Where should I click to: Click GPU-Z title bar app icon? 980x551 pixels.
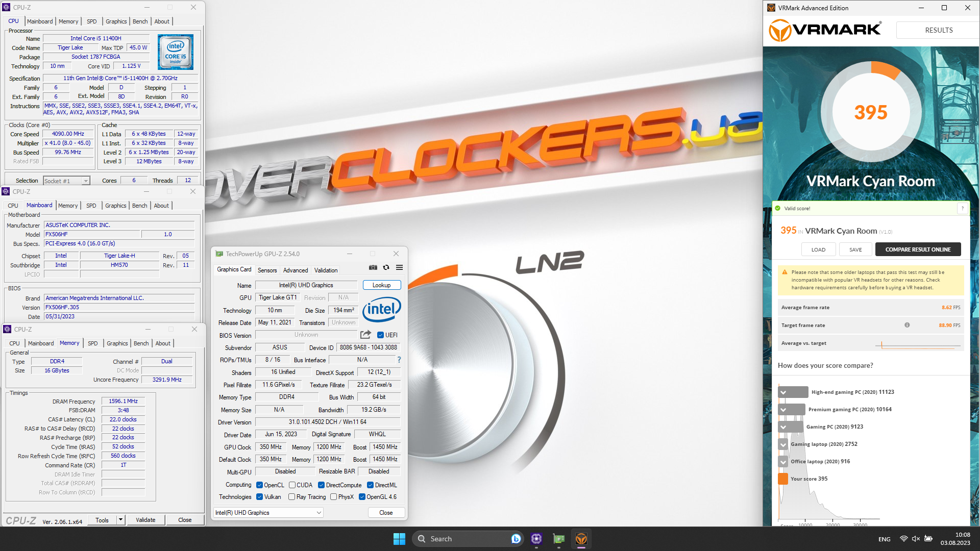219,254
